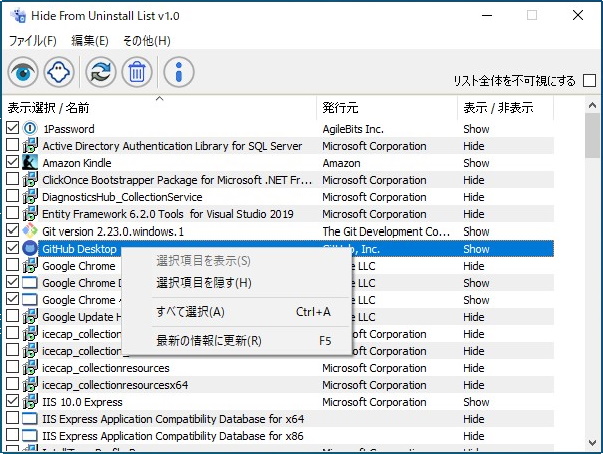
Task: Check the icecap_collectionresources checkbox
Action: tap(12, 367)
